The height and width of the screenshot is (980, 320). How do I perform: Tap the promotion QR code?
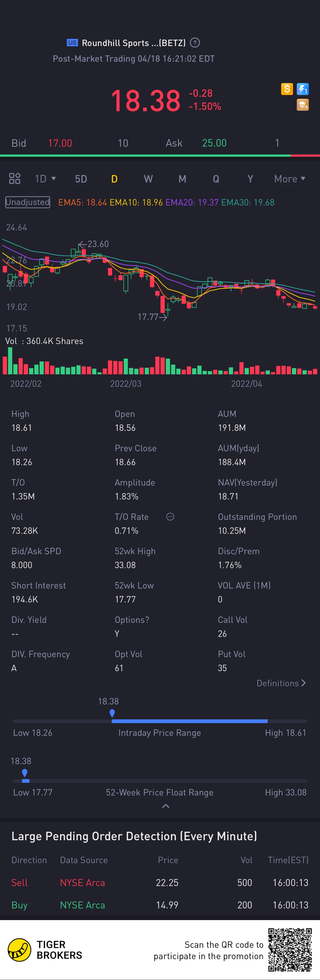point(290,950)
